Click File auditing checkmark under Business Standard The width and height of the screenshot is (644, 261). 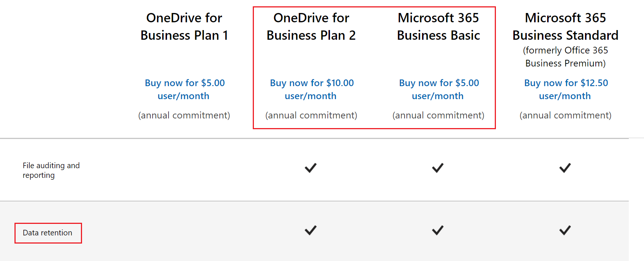coord(565,168)
